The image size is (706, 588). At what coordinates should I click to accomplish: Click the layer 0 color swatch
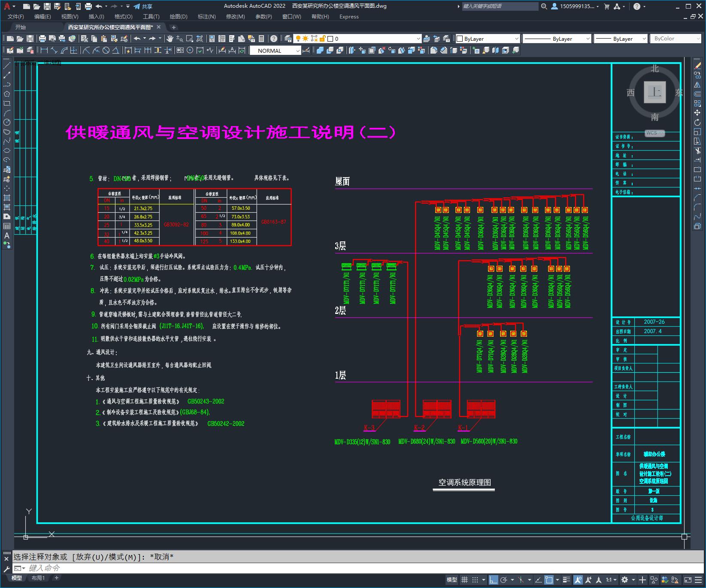tap(330, 39)
